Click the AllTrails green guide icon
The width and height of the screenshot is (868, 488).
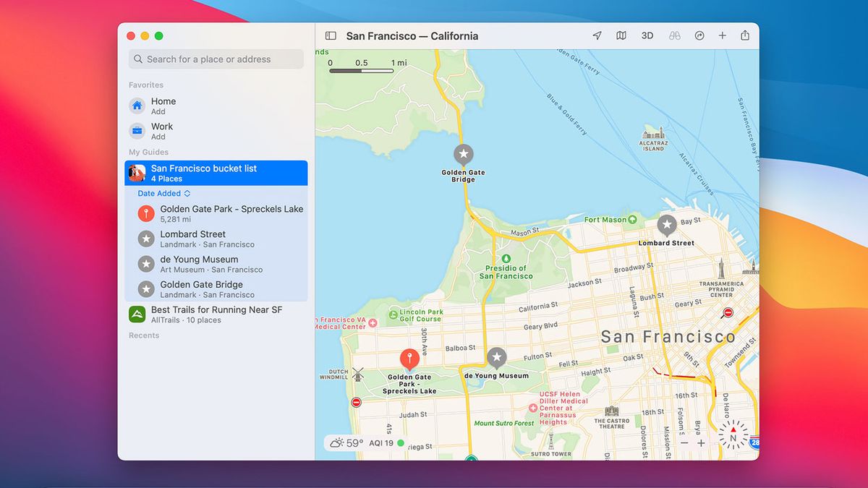point(137,314)
